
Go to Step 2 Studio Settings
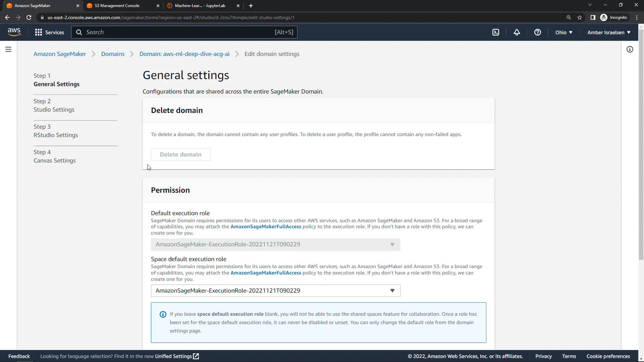[x=54, y=110]
